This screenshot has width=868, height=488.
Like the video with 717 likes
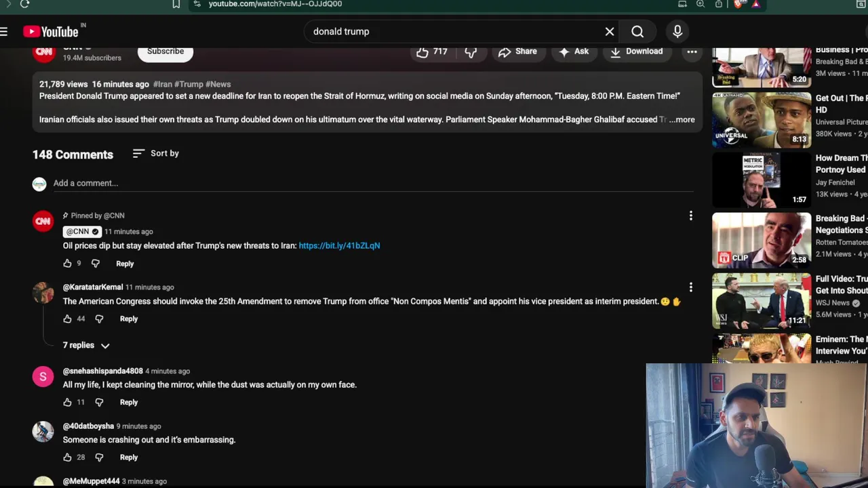pyautogui.click(x=432, y=52)
